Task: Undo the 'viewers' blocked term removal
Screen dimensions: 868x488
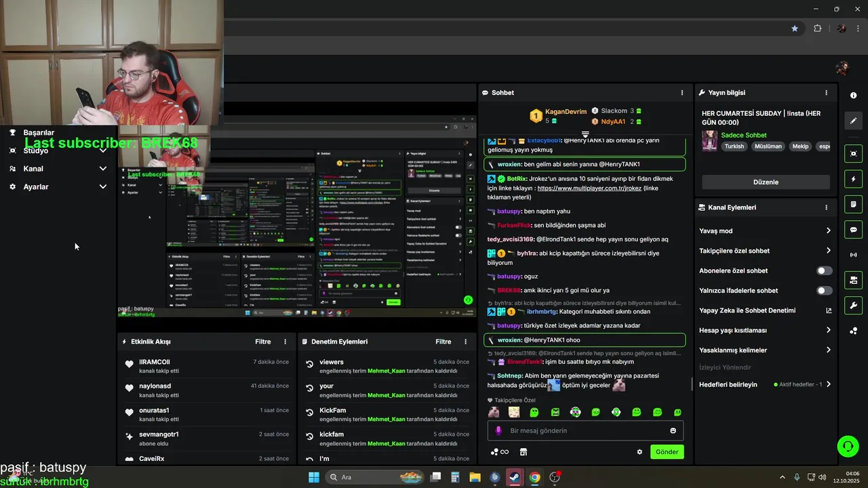Action: pos(310,364)
